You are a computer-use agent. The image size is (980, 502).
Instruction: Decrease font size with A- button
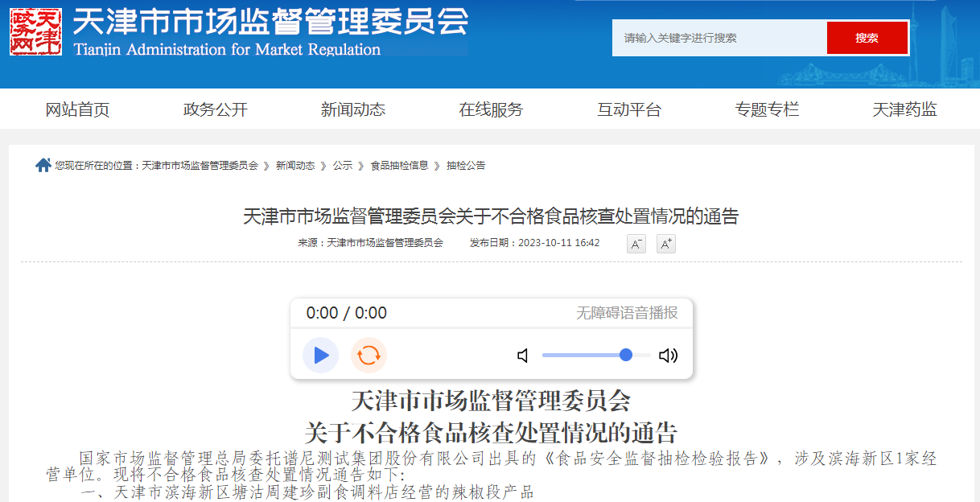(x=636, y=244)
